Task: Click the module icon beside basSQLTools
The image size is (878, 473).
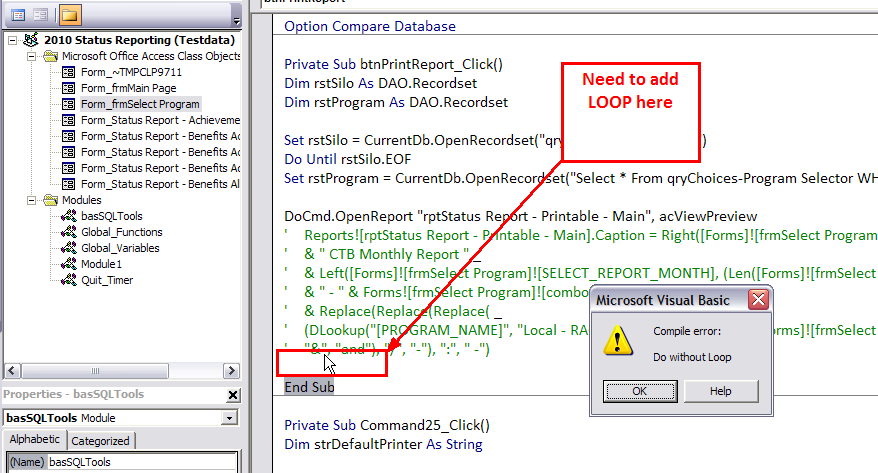Action: tap(68, 216)
